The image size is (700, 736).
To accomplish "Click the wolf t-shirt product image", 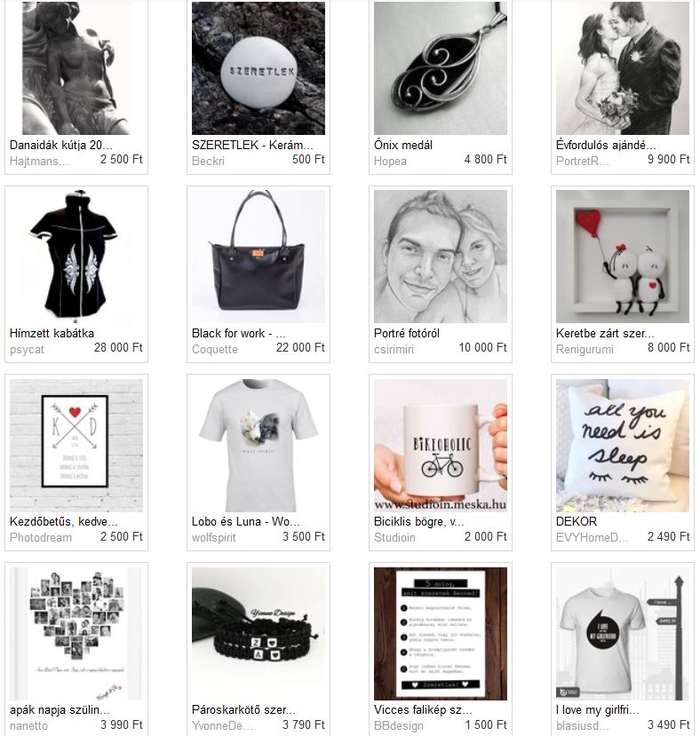I will point(259,446).
